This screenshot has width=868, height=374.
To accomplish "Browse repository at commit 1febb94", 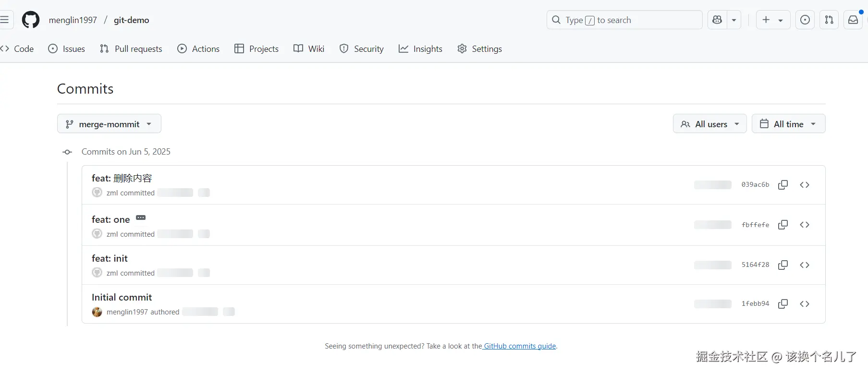I will (805, 304).
